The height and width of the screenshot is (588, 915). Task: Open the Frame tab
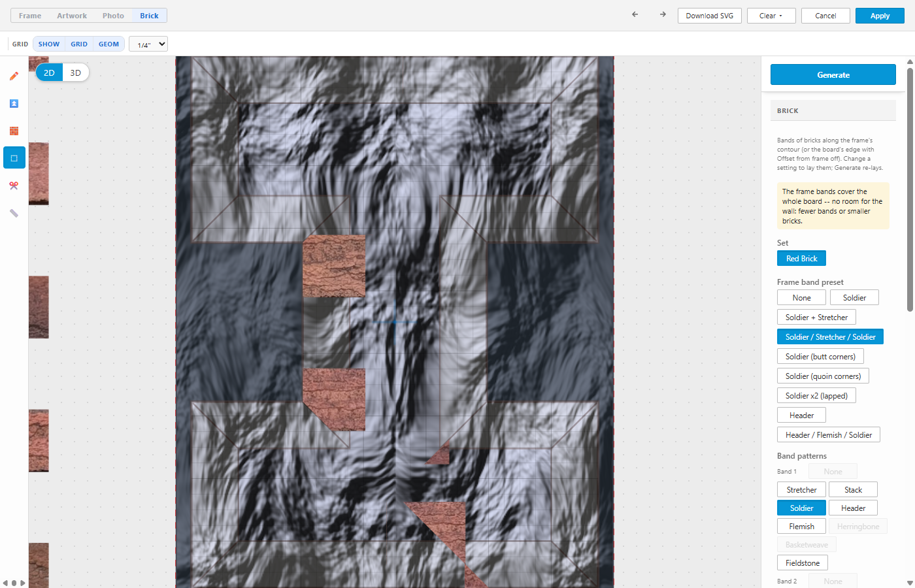tap(30, 16)
